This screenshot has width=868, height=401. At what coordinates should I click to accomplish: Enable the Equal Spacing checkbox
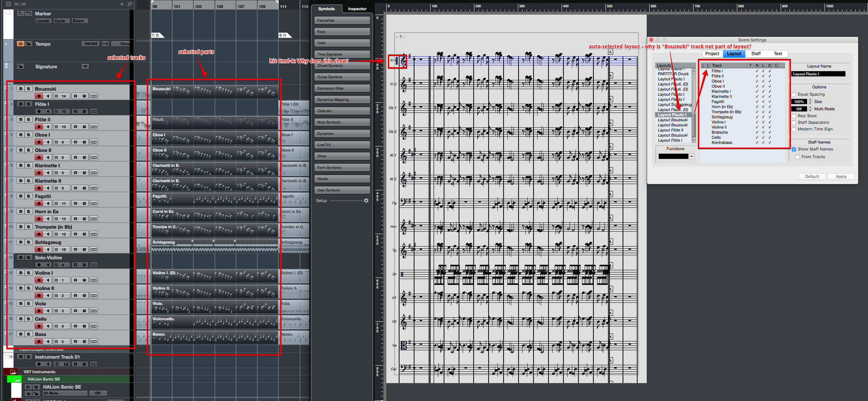[794, 94]
